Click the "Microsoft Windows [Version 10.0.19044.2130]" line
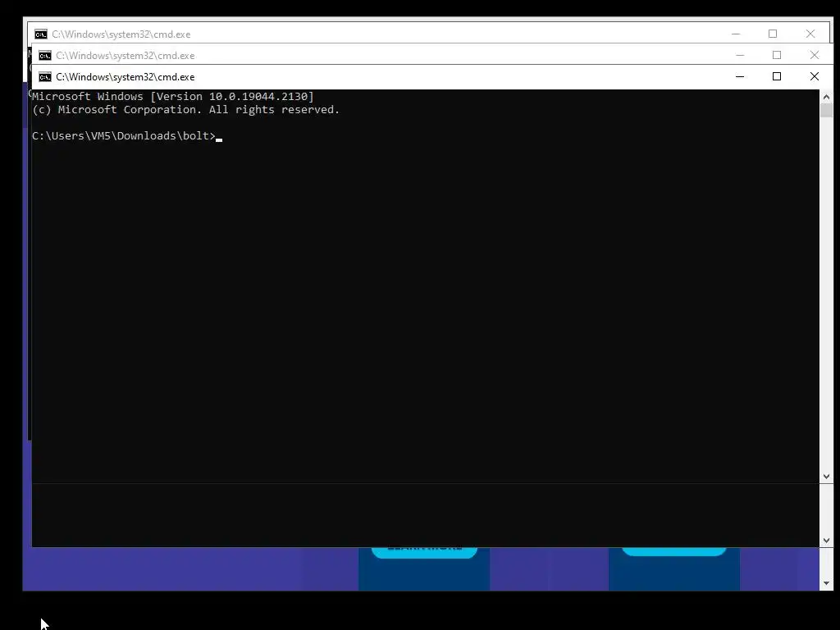Screen dimensions: 840x630 (x=172, y=97)
